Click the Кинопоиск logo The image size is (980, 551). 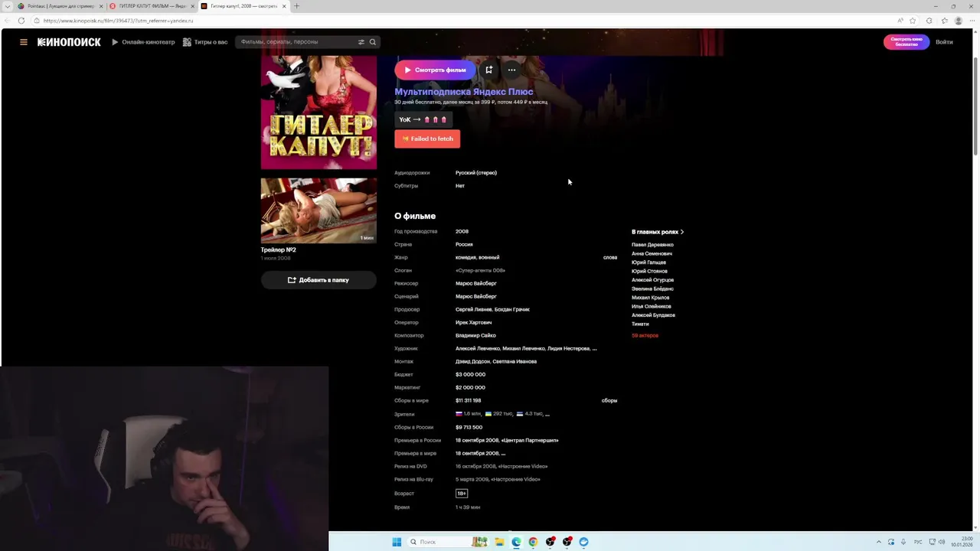pyautogui.click(x=69, y=42)
